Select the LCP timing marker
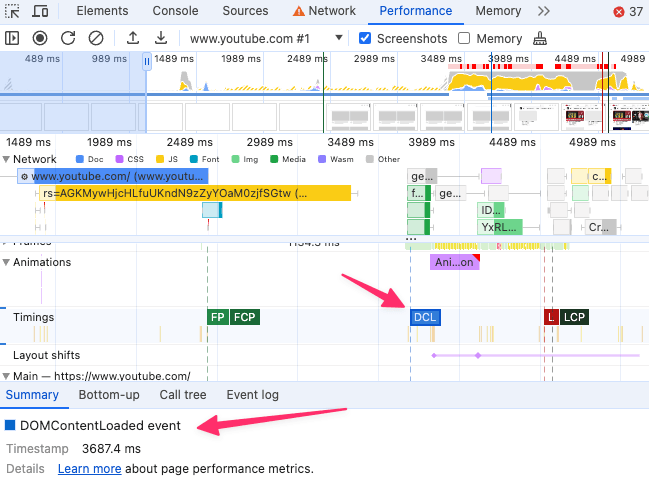This screenshot has width=649, height=481. (x=574, y=317)
